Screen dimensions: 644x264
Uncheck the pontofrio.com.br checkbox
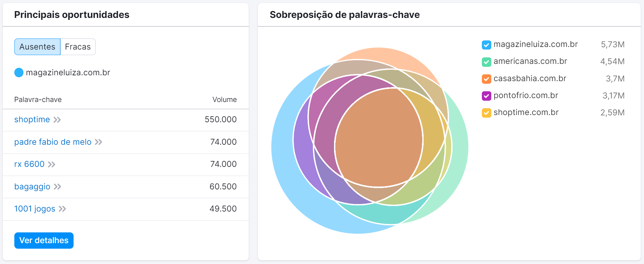click(x=486, y=96)
